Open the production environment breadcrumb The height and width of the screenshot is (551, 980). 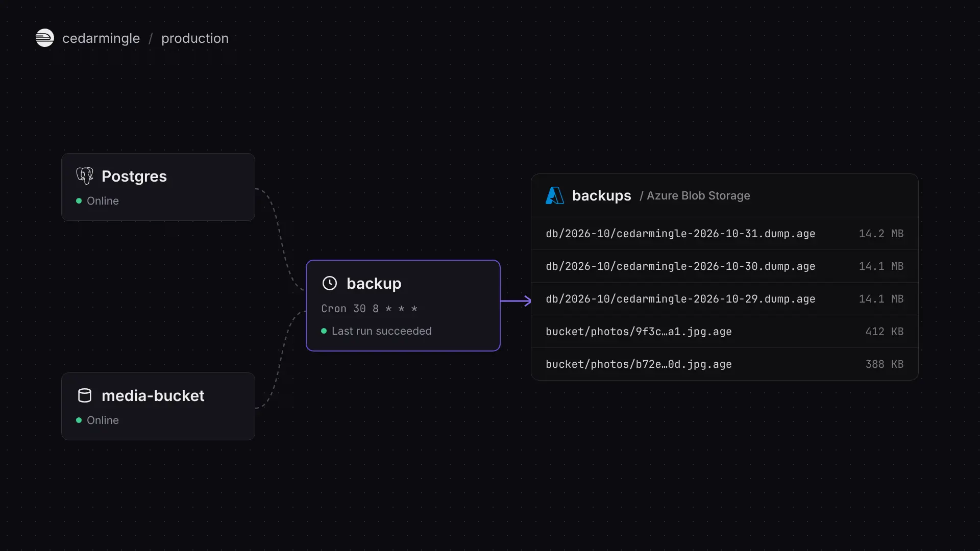pos(195,38)
